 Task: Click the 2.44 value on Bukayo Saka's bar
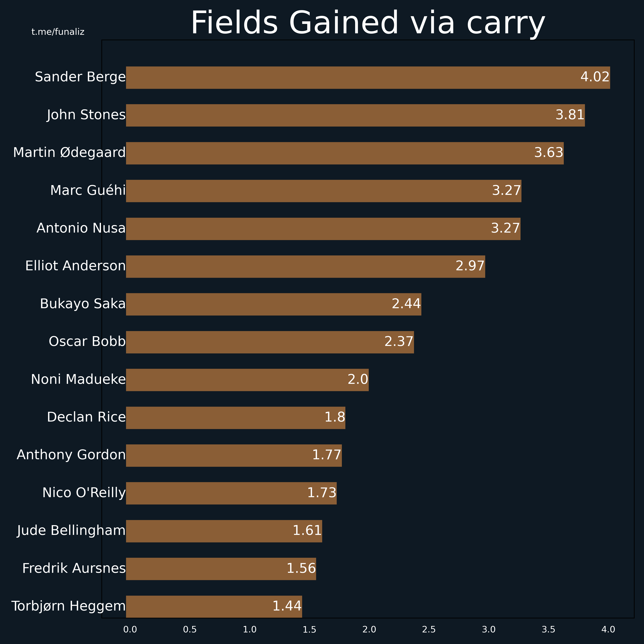[x=406, y=304]
